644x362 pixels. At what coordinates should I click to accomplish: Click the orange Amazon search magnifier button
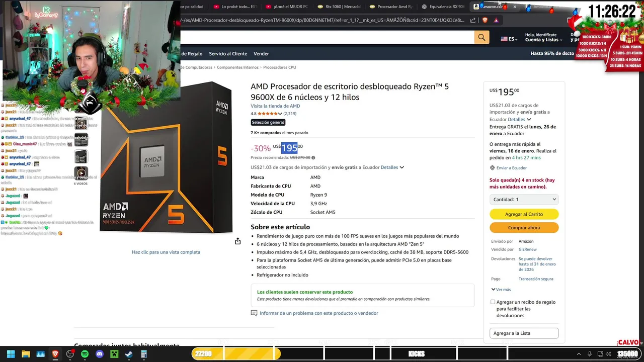click(x=481, y=37)
